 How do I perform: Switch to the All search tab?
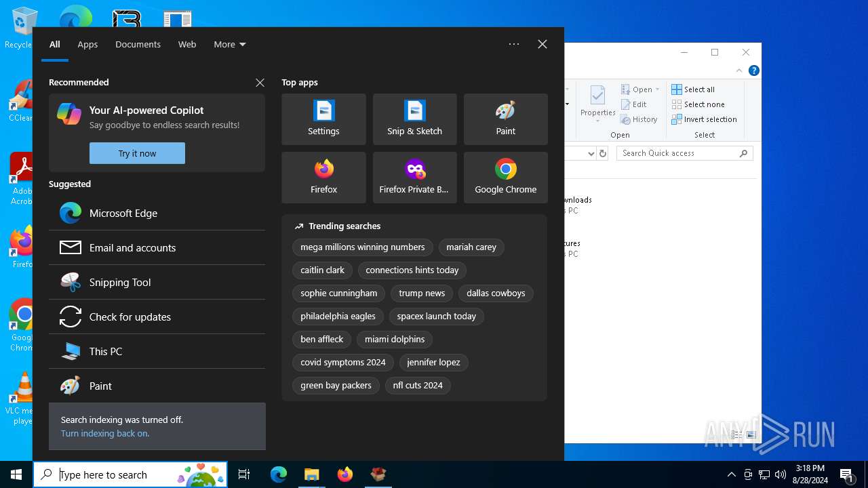(55, 44)
